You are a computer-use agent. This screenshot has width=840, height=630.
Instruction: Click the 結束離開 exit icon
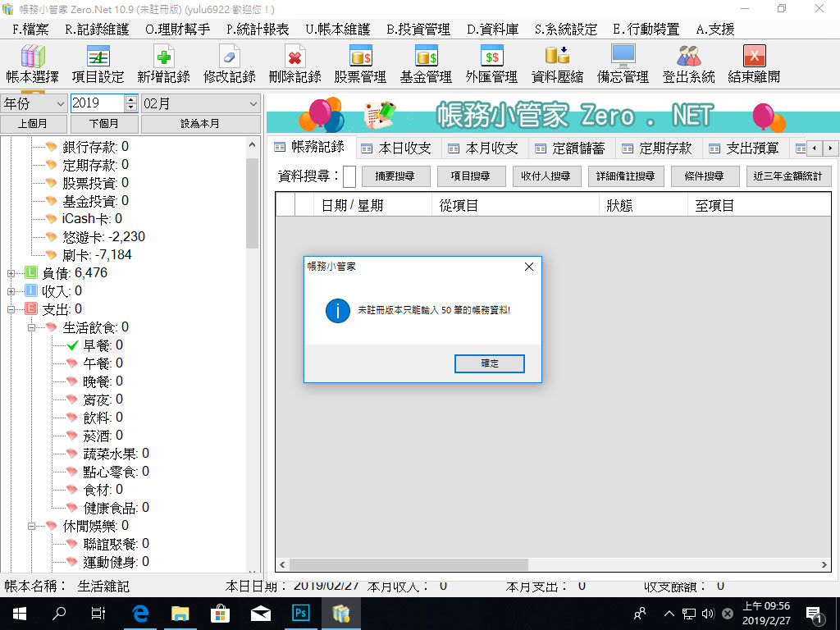point(755,64)
